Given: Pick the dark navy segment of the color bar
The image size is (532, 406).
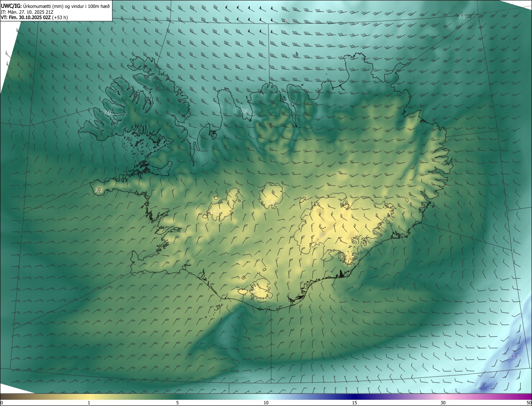Looking at the screenshot, I should [x=355, y=396].
